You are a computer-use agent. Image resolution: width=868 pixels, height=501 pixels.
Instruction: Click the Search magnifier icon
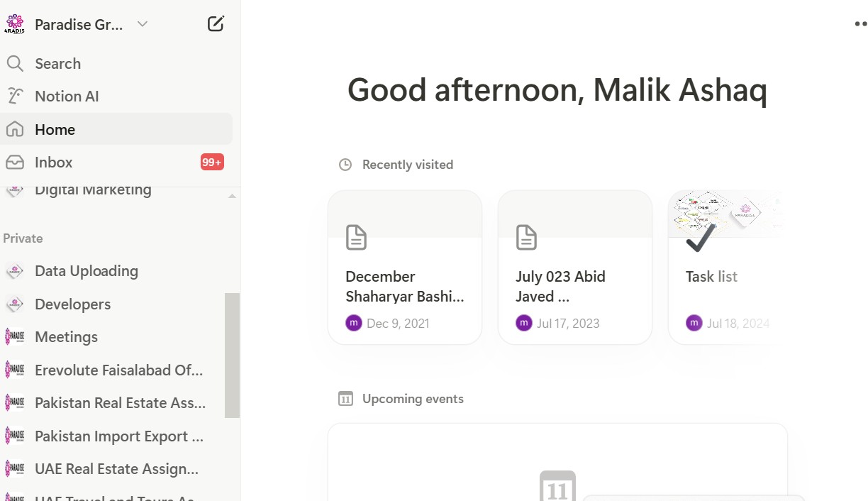tap(15, 64)
